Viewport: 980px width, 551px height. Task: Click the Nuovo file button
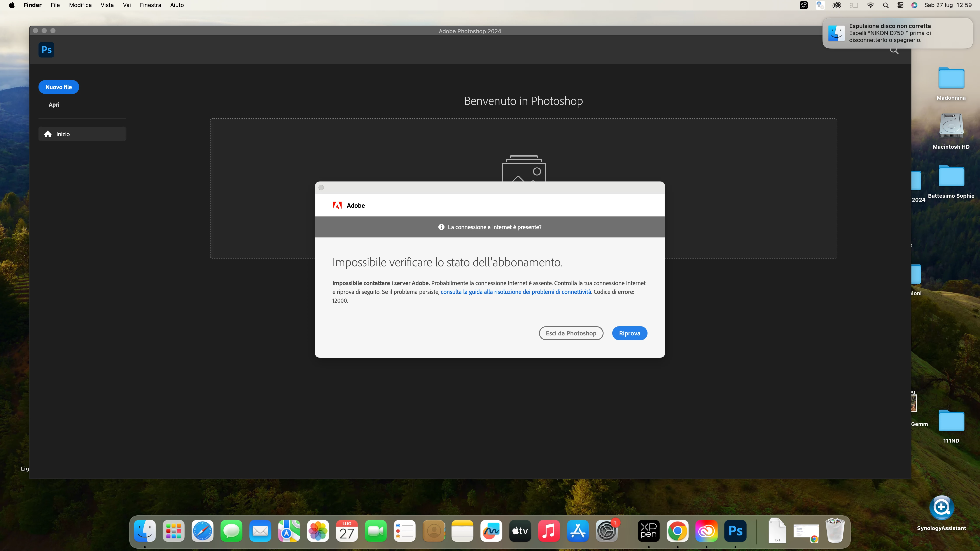59,87
